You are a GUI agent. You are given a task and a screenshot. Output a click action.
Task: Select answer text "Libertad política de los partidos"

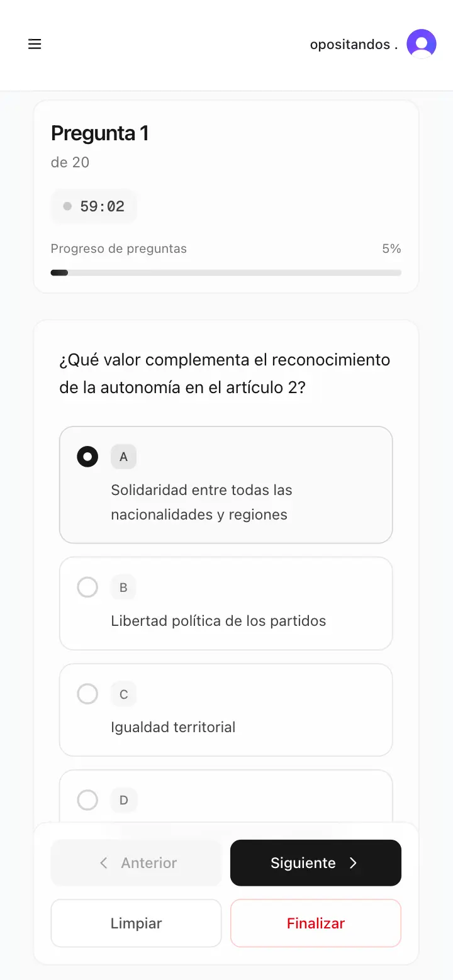[218, 621]
